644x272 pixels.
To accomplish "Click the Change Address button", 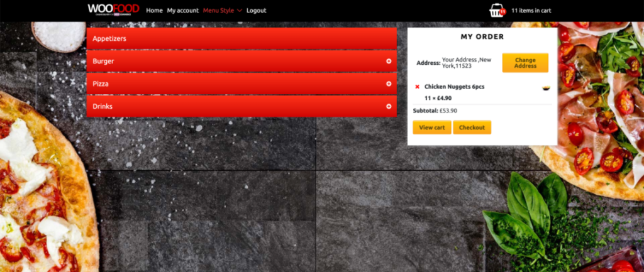I will (x=525, y=63).
